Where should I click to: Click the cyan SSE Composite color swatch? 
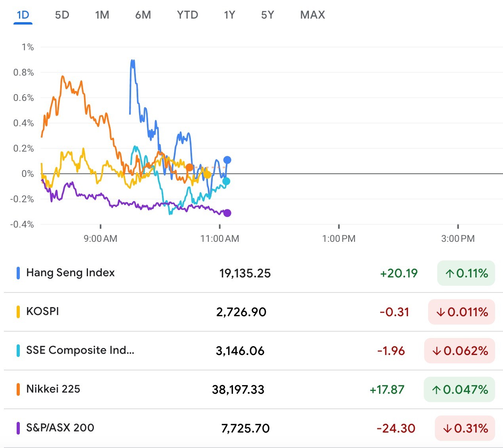click(18, 351)
